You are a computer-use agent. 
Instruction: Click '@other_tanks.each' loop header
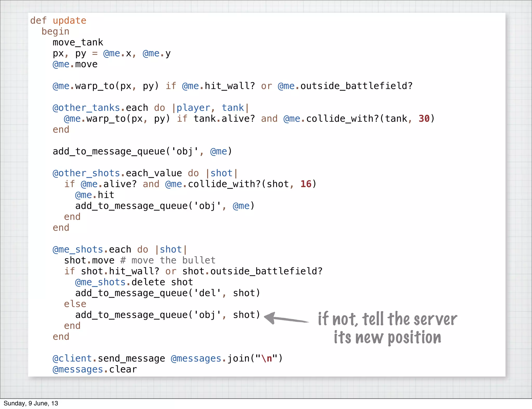(100, 108)
